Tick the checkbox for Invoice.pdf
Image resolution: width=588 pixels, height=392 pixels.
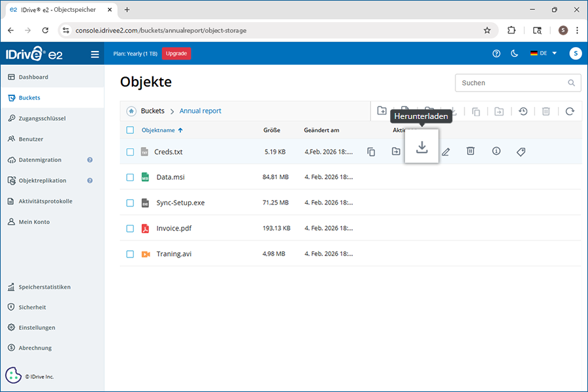[x=130, y=229]
